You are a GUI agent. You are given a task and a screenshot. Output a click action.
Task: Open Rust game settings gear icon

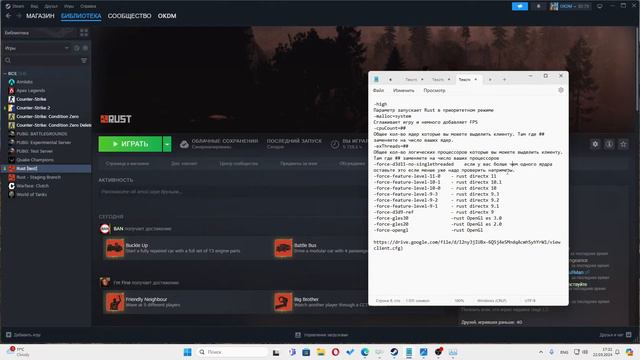[595, 144]
